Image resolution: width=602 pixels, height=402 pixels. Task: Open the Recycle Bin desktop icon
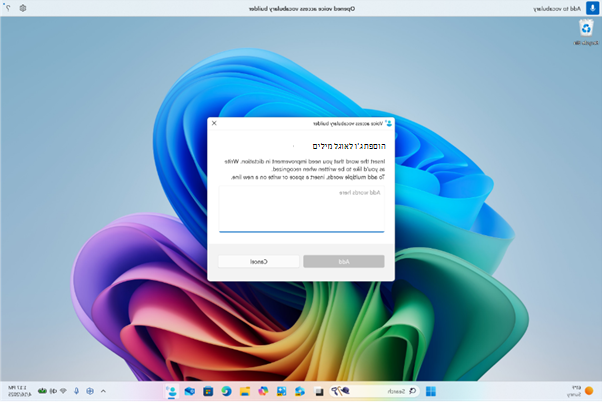586,32
